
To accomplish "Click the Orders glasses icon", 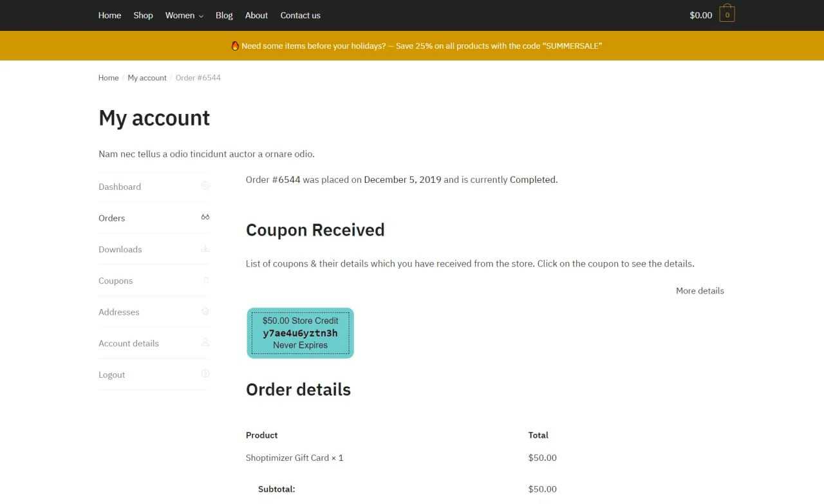I will [205, 218].
